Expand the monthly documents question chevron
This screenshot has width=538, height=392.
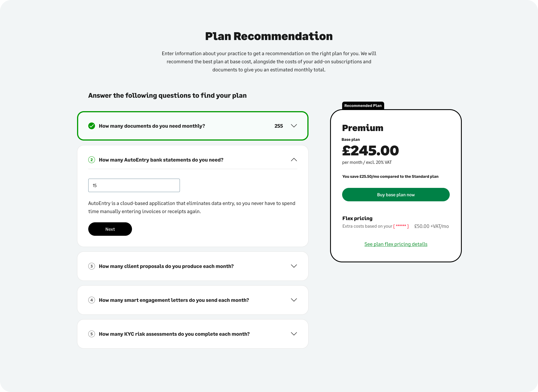pyautogui.click(x=294, y=126)
